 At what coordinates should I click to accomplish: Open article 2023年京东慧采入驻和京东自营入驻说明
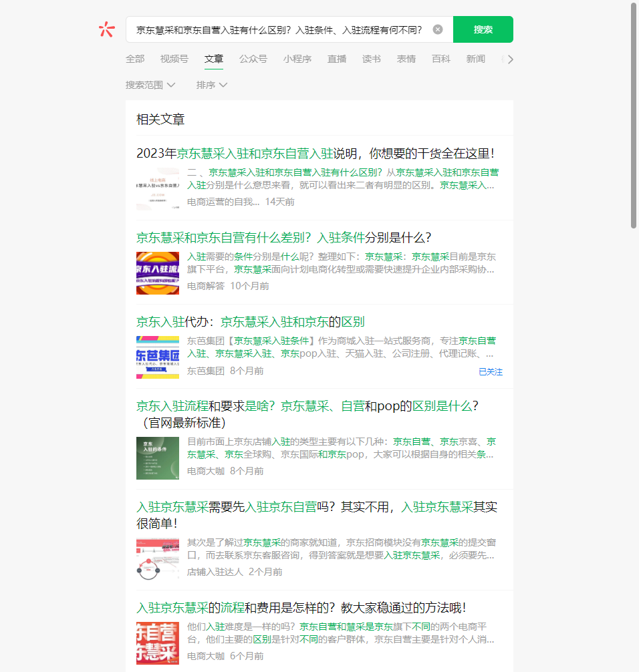pos(315,154)
